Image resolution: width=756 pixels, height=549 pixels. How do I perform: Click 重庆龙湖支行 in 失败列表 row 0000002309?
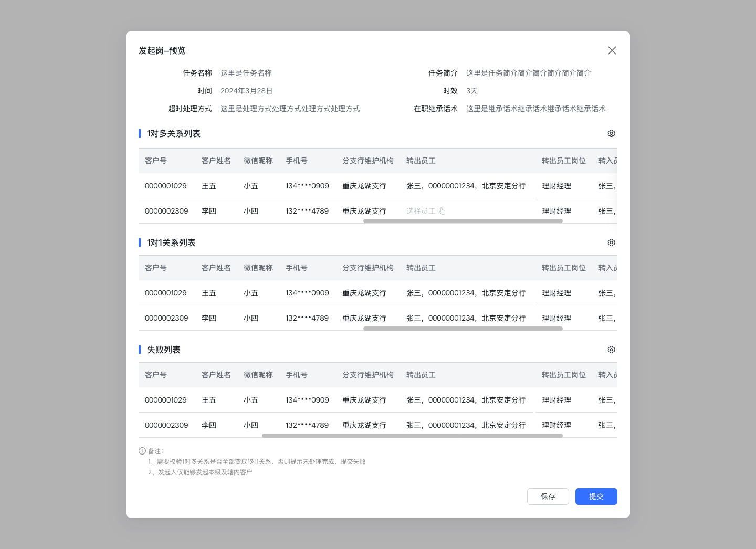364,425
